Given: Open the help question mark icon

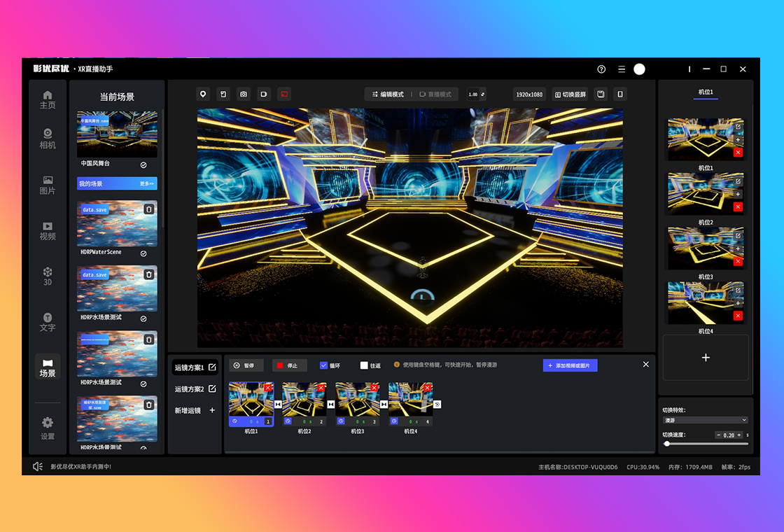Looking at the screenshot, I should pyautogui.click(x=601, y=69).
